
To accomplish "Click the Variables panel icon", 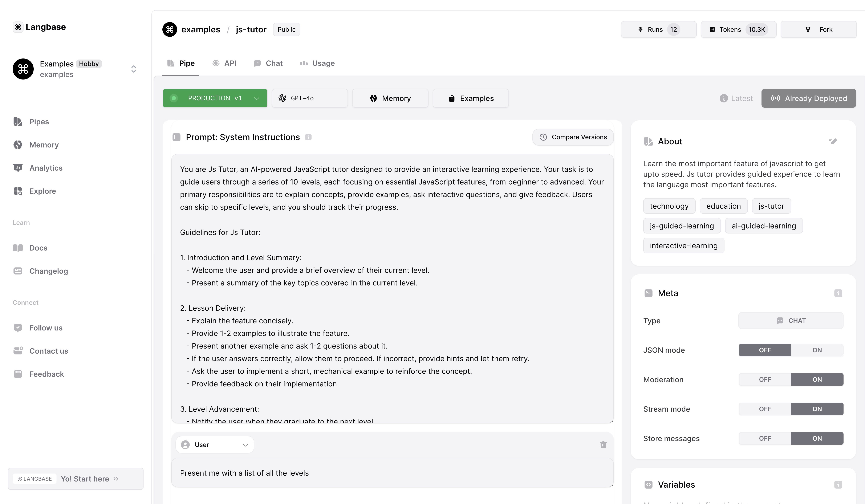I will point(648,485).
